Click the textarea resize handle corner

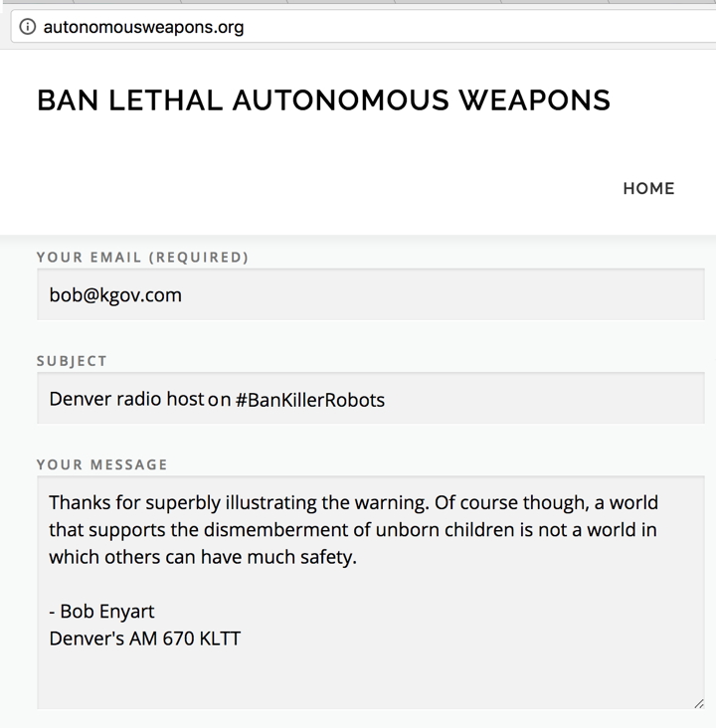tap(699, 703)
